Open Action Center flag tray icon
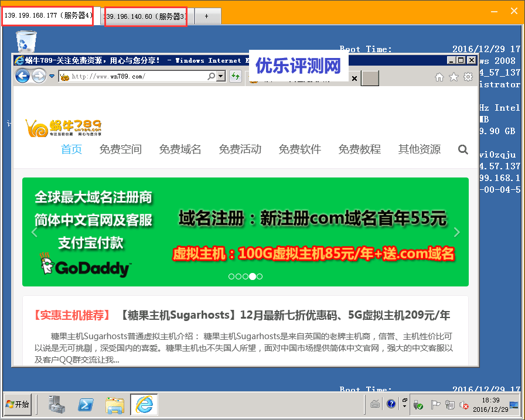Image resolution: width=525 pixels, height=420 pixels. [435, 405]
